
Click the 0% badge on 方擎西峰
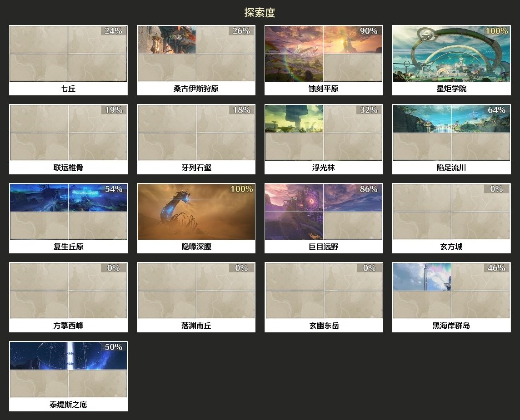(114, 267)
